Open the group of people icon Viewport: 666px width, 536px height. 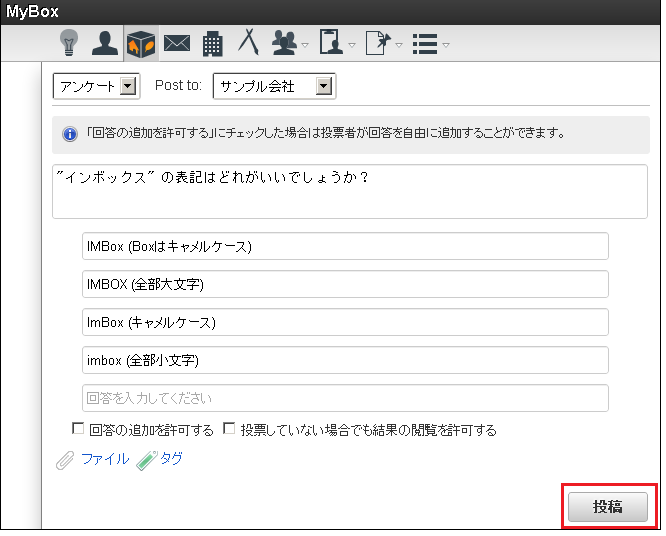pos(285,43)
